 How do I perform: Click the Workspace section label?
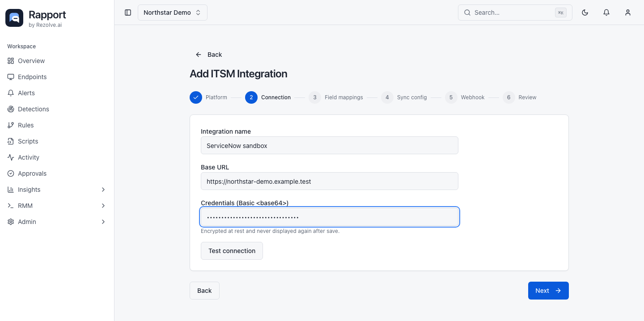[21, 46]
